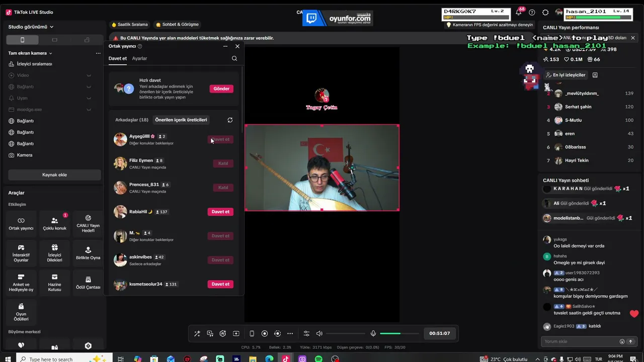Image resolution: width=644 pixels, height=362 pixels.
Task: Open the info icon next to Ortak yayıncı
Action: (140, 46)
